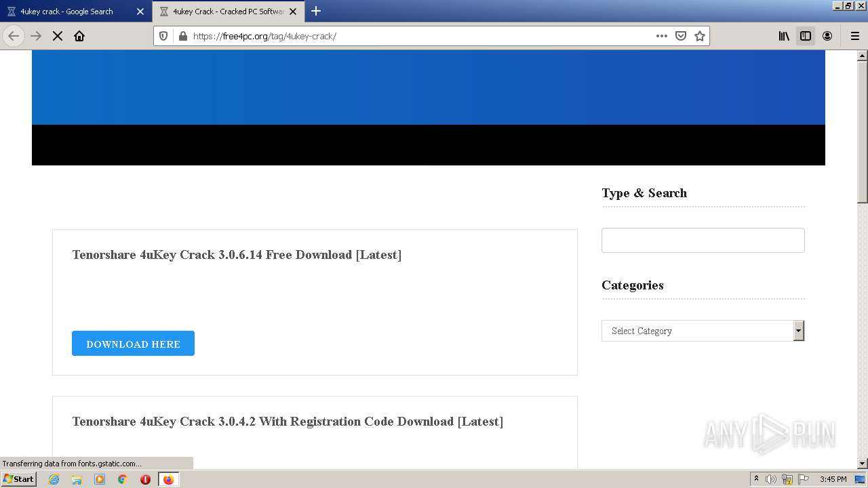Screen dimensions: 868x488
Task: Launch Chrome from the taskbar
Action: tap(123, 479)
